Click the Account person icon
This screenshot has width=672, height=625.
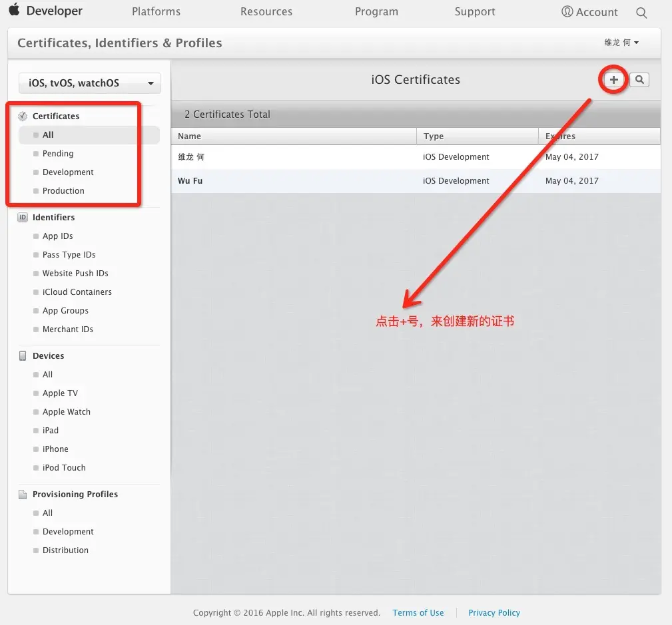(x=567, y=11)
